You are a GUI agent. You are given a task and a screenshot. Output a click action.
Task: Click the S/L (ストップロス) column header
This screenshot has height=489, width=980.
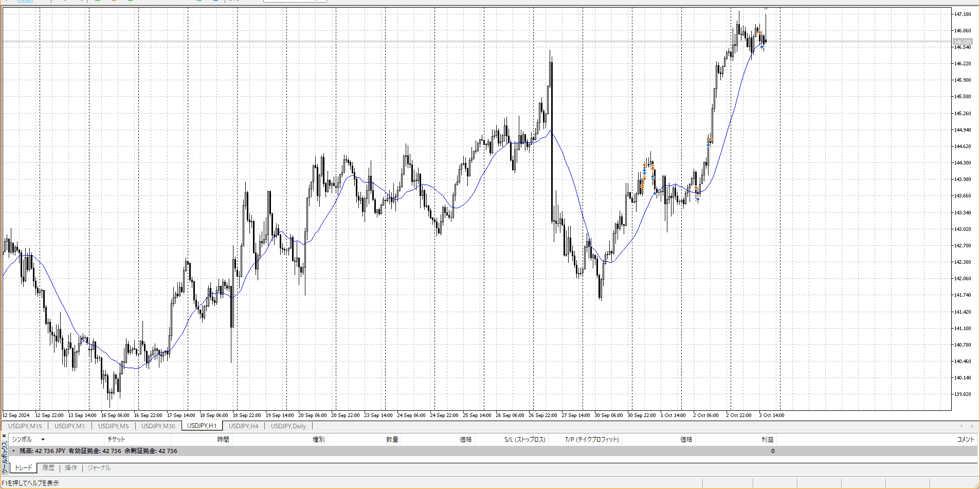coord(524,440)
